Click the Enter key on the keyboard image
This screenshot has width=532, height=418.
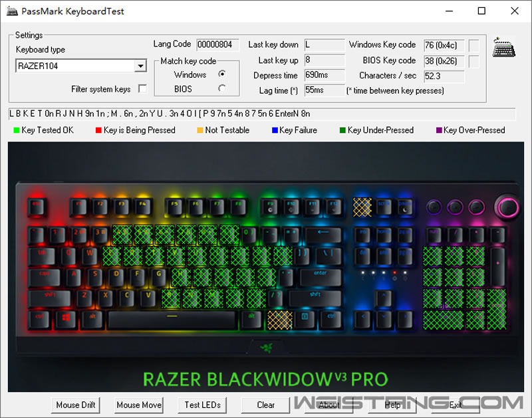tap(321, 277)
